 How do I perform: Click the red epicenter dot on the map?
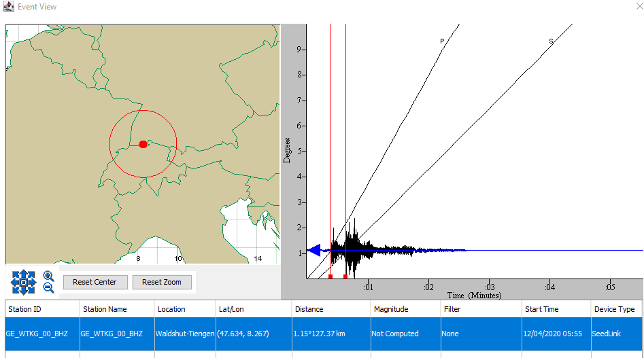tap(143, 144)
